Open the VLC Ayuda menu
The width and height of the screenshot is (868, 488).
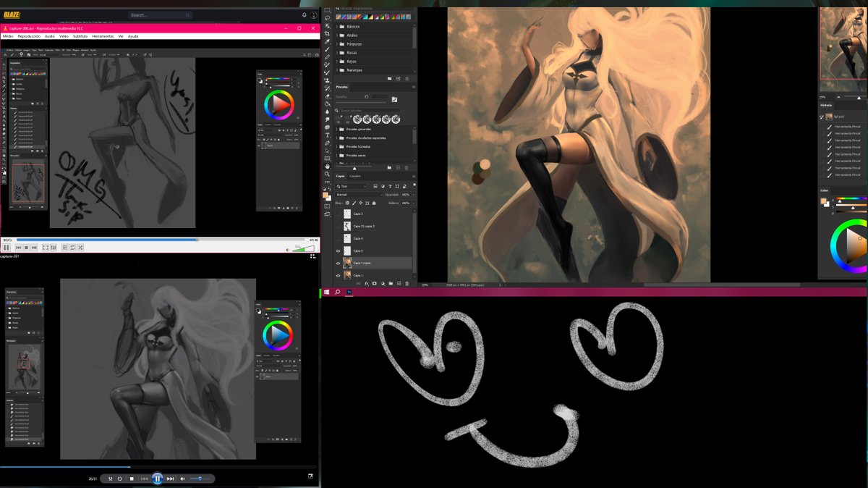tap(133, 35)
